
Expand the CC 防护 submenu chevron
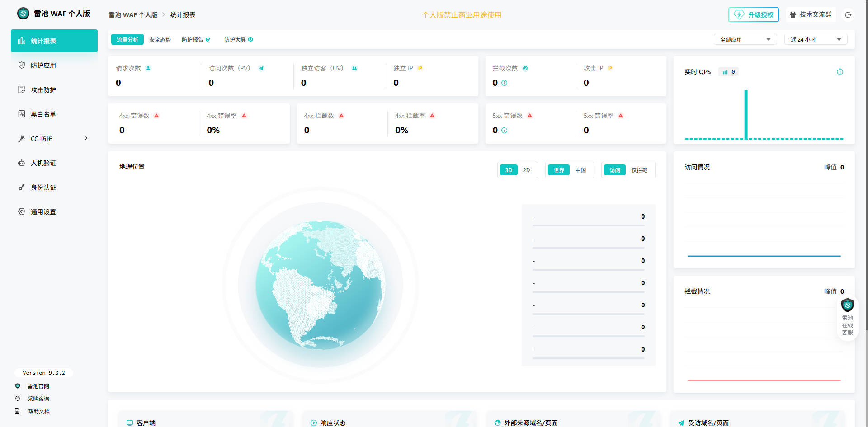tap(86, 138)
